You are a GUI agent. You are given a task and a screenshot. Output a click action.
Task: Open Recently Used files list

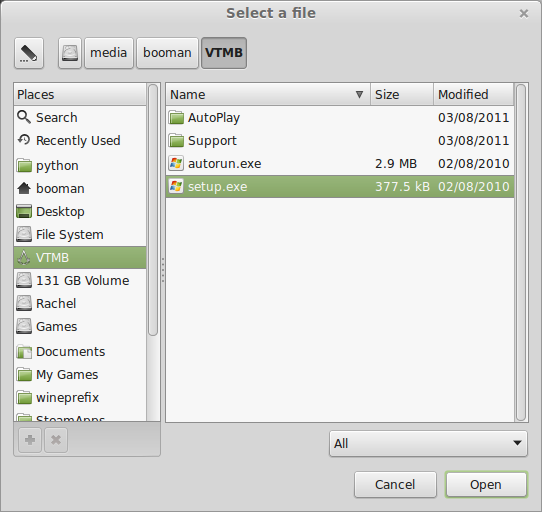80,141
